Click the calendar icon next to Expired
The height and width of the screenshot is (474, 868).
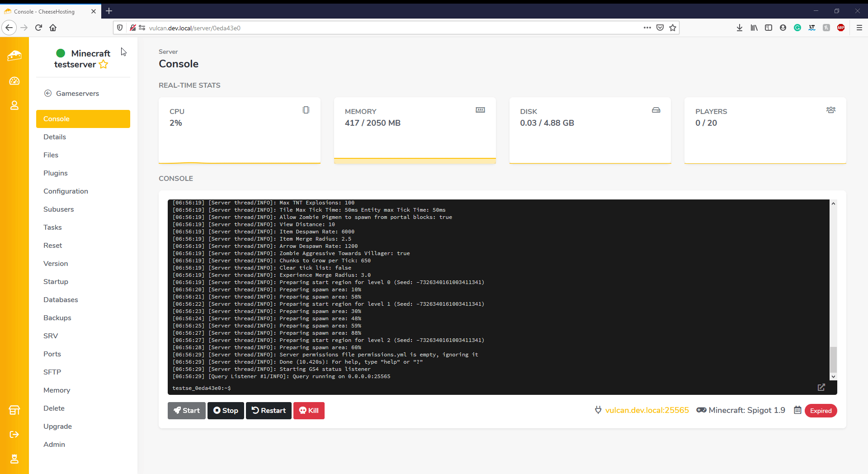coord(797,410)
